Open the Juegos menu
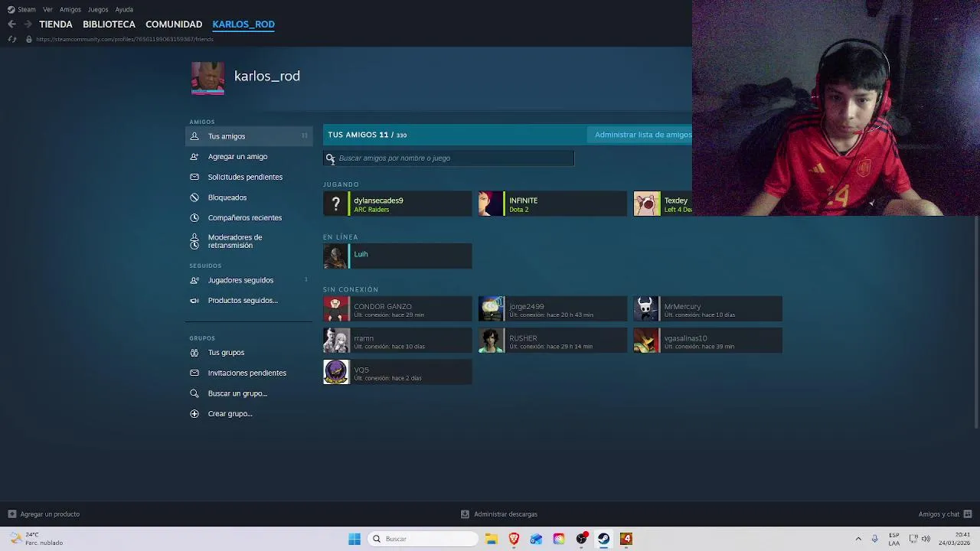The width and height of the screenshot is (980, 551). pyautogui.click(x=98, y=9)
